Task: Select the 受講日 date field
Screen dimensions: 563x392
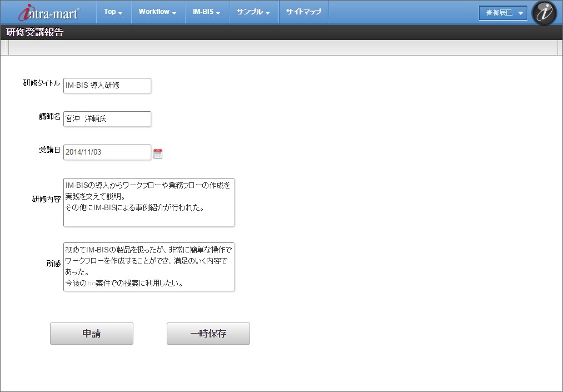Action: coord(107,152)
